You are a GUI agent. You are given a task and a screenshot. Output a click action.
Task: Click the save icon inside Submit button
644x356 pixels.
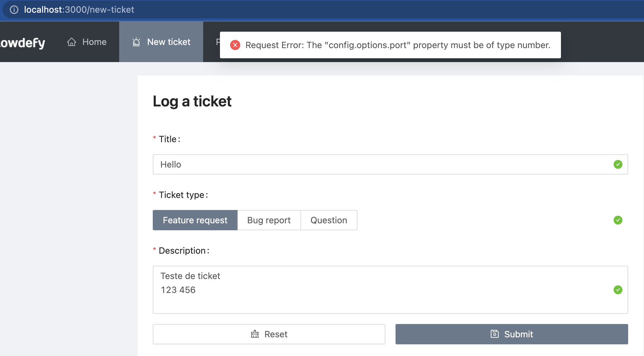click(495, 334)
